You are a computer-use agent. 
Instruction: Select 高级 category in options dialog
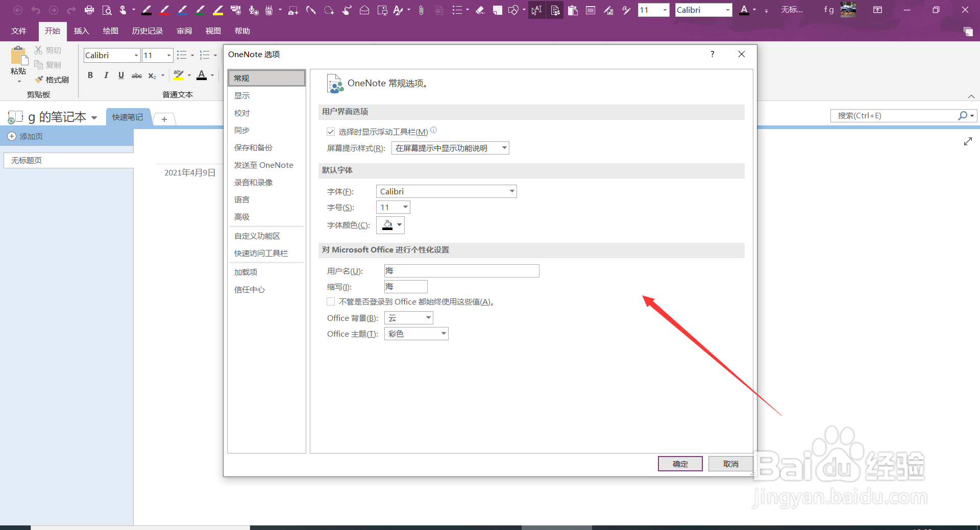point(266,217)
